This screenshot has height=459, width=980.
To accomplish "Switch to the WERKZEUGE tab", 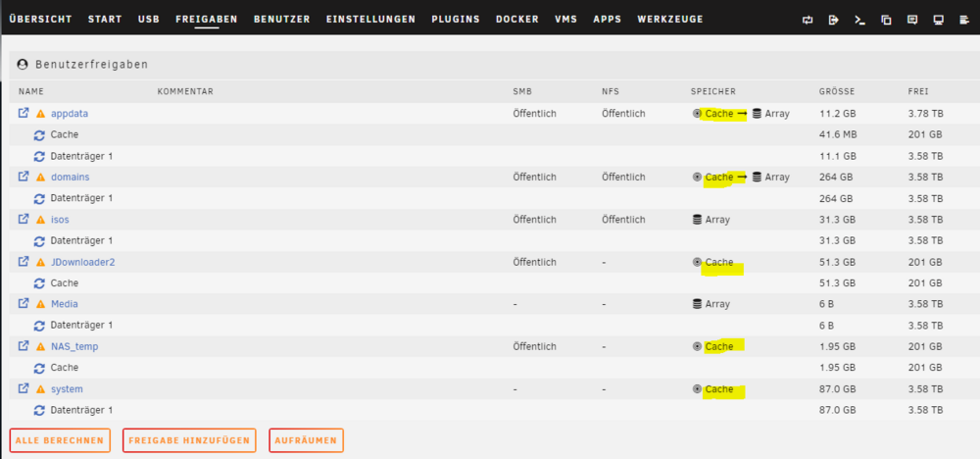I will [670, 20].
